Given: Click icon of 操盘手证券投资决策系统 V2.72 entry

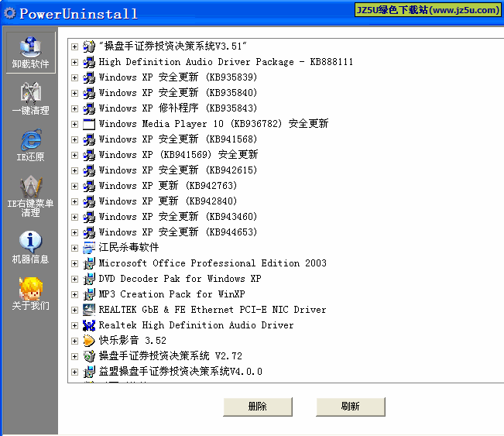Looking at the screenshot, I should click(x=89, y=356).
